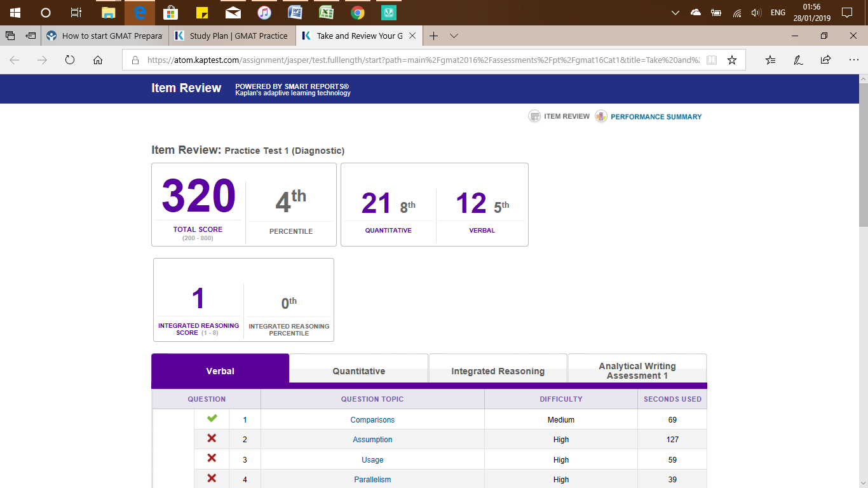Show hidden system tray icons

tap(675, 13)
